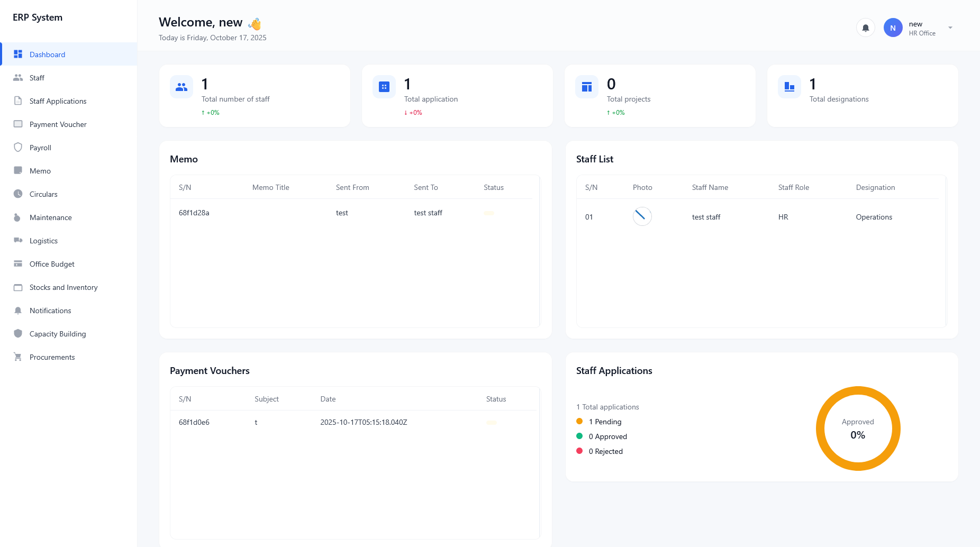Click the Maintenance icon in sidebar
The image size is (980, 547).
tap(18, 217)
